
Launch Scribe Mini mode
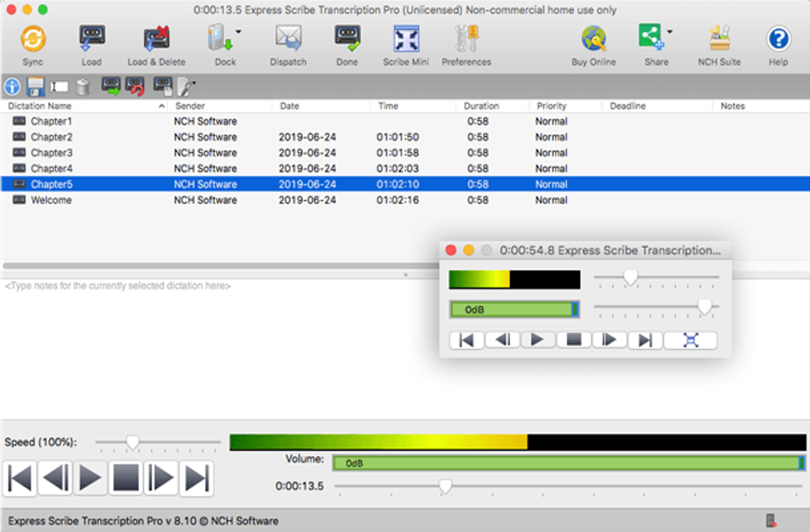[406, 39]
